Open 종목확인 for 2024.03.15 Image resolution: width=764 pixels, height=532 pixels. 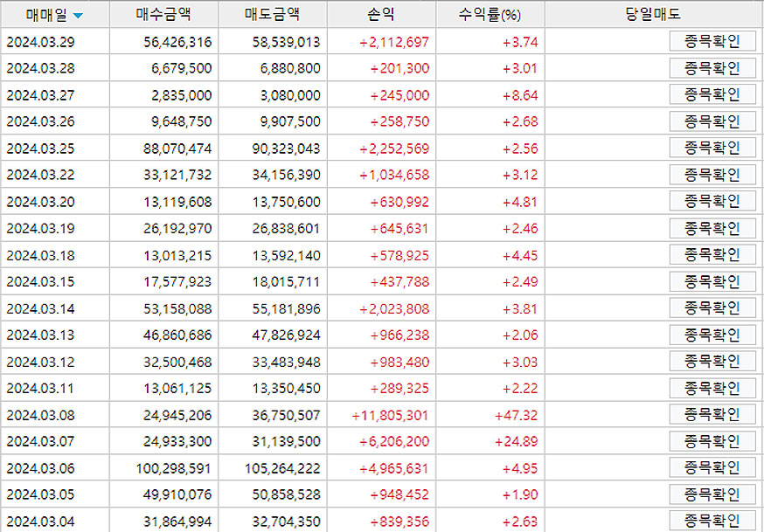[712, 281]
